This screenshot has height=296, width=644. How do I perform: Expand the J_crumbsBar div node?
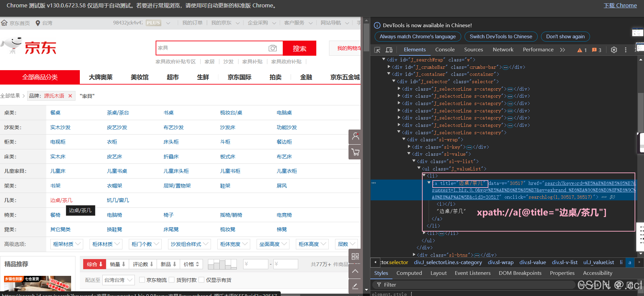click(x=389, y=67)
